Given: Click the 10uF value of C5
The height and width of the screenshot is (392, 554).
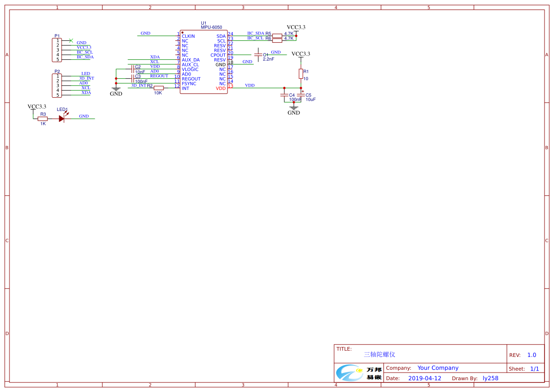Looking at the screenshot, I should [311, 100].
